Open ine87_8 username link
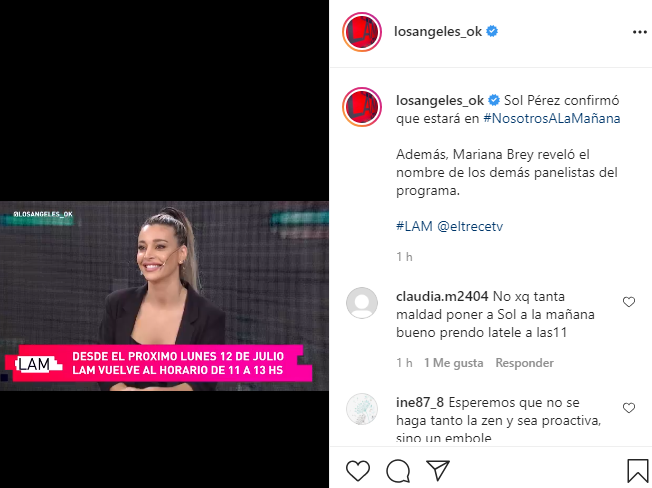The width and height of the screenshot is (652, 488). [420, 402]
